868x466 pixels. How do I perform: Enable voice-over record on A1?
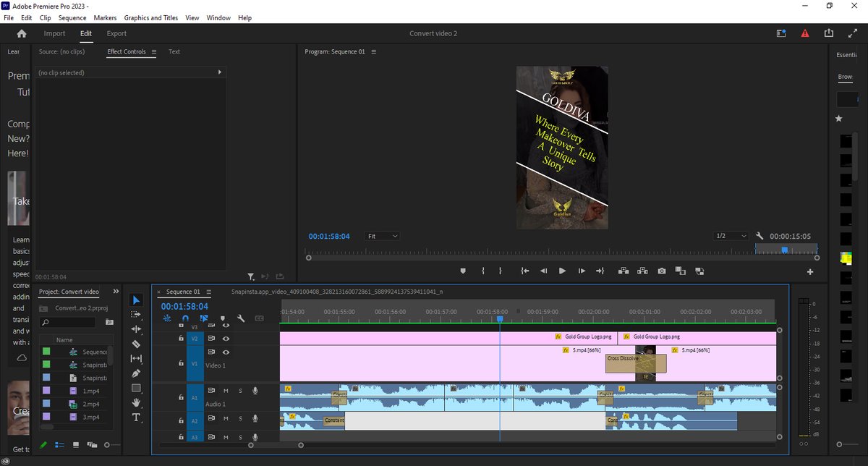(255, 391)
